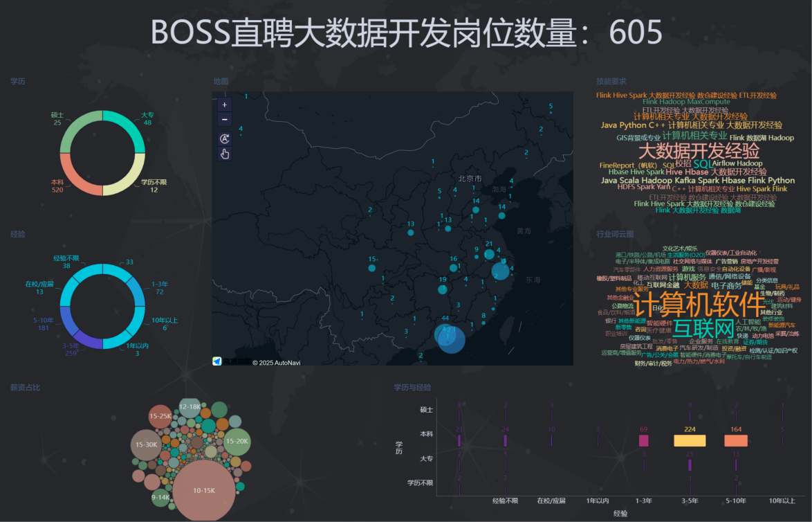This screenshot has height=522, width=812.
Task: Select the 5-10年 181 experience donut label
Action: [x=44, y=324]
